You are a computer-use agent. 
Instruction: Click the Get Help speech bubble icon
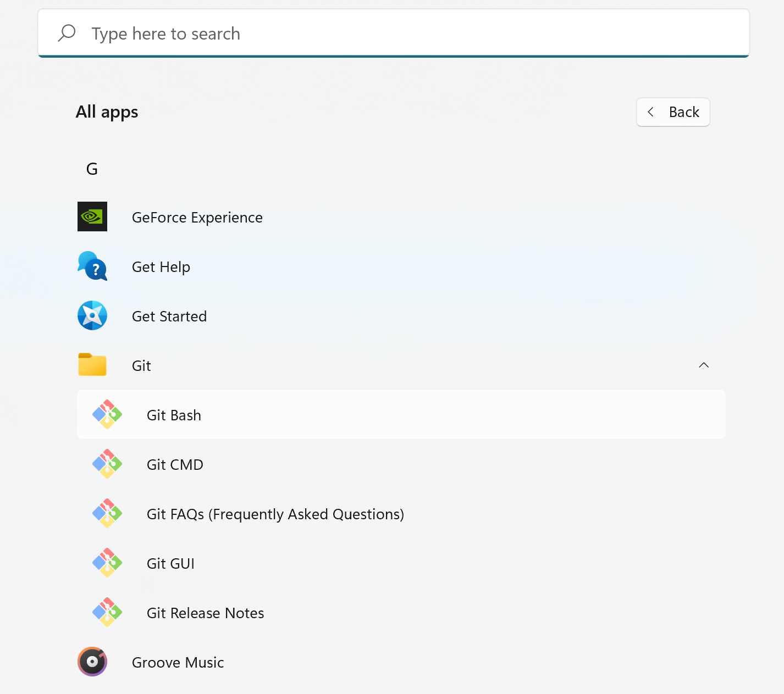92,266
